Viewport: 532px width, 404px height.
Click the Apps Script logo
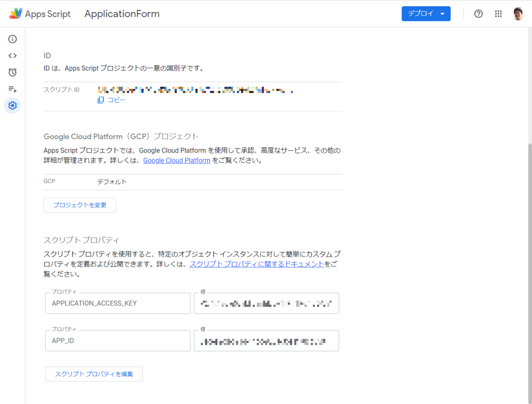(16, 14)
